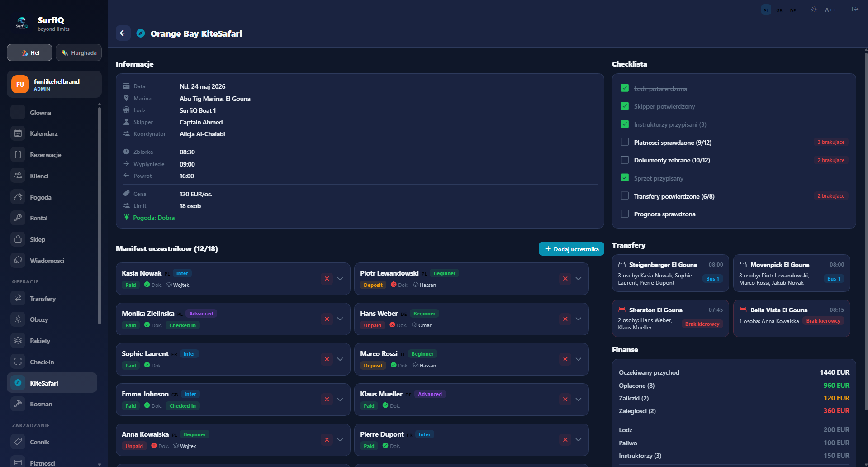
Task: Tick the Prognoza sprawdzona checkbox
Action: coord(625,214)
